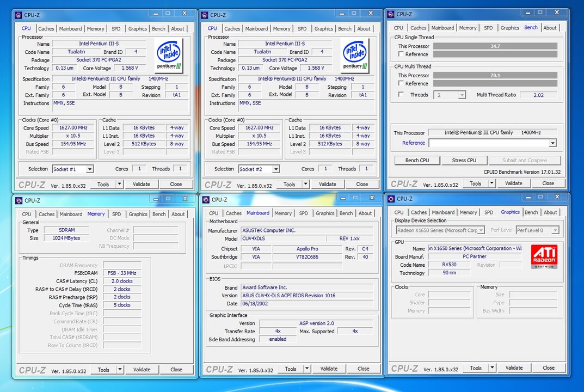This screenshot has width=584, height=392.
Task: Switch to Bench tab in Graphics window
Action: point(531,212)
